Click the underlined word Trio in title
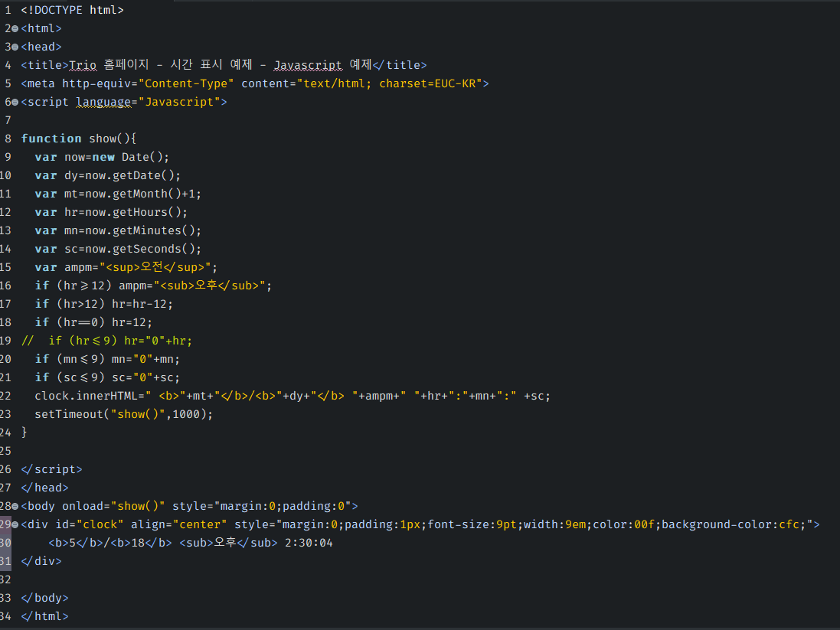The image size is (840, 630). [x=83, y=65]
